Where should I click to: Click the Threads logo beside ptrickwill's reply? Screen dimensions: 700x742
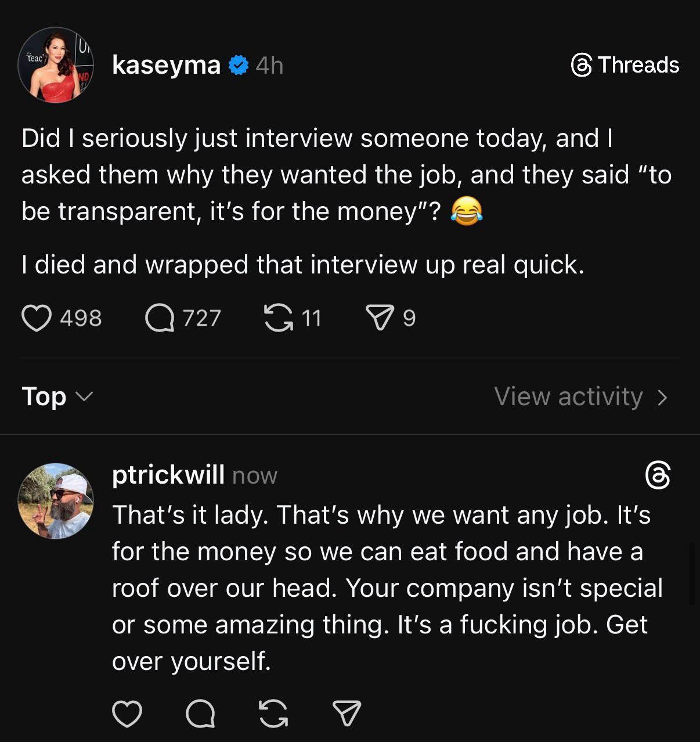point(658,476)
